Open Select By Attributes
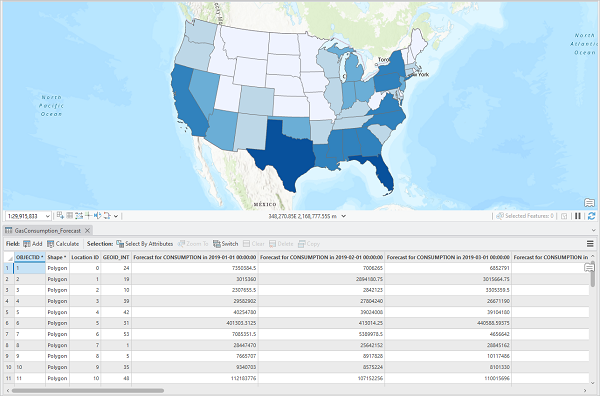This screenshot has width=600, height=396. pos(145,244)
